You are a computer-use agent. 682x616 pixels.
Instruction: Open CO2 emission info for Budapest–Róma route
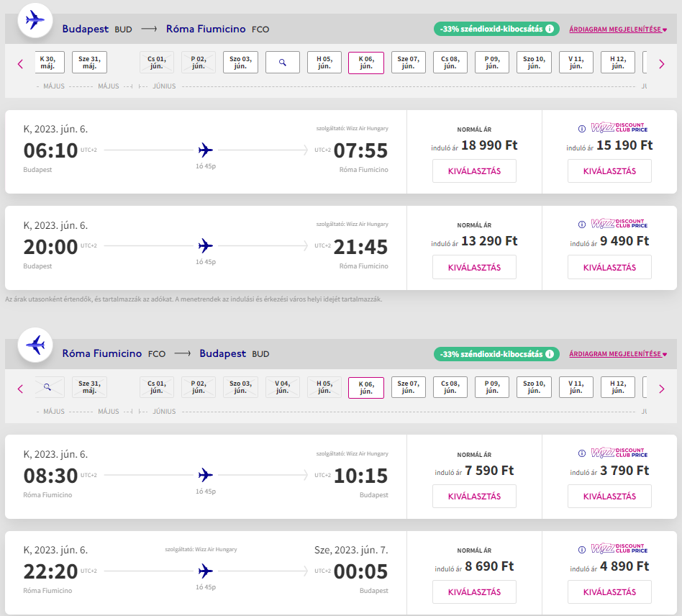[550, 29]
